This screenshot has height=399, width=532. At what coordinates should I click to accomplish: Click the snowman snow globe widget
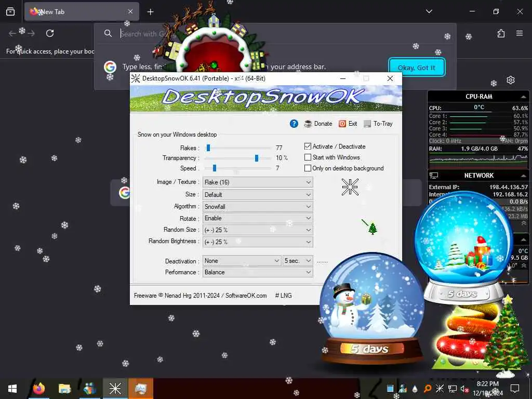(x=372, y=309)
